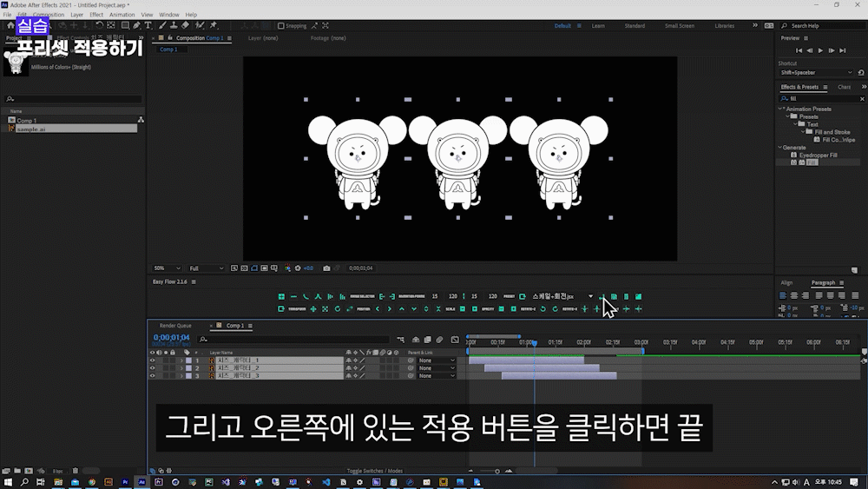Clear the Effects & Presets search field
This screenshot has width=868, height=489.
(x=862, y=98)
